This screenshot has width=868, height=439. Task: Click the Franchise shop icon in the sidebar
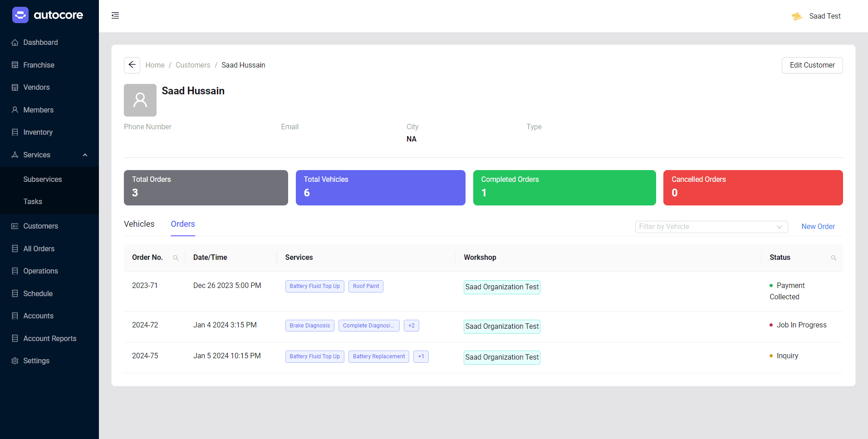pos(15,65)
